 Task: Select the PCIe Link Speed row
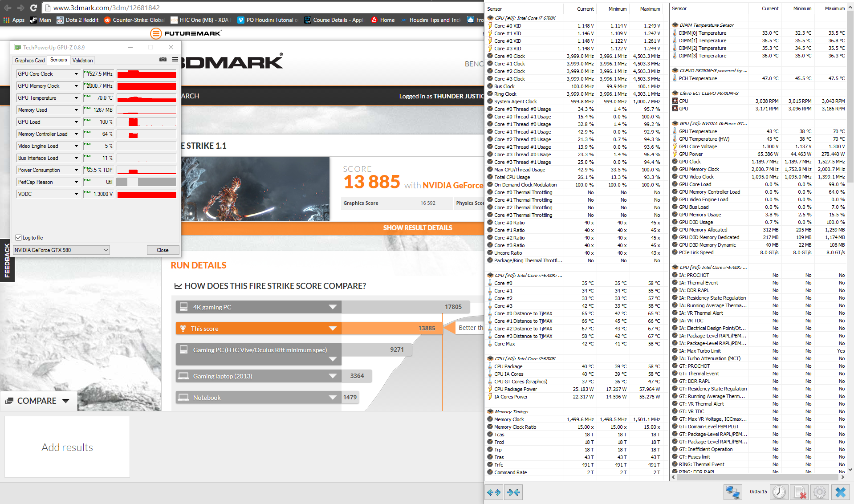pos(759,252)
